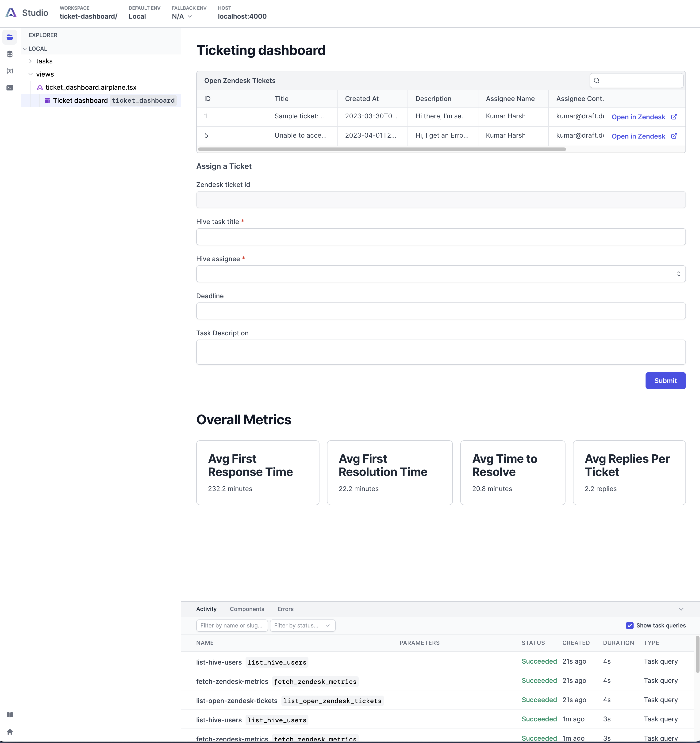This screenshot has width=700, height=743.
Task: Select Ticket dashboard view item
Action: (101, 101)
